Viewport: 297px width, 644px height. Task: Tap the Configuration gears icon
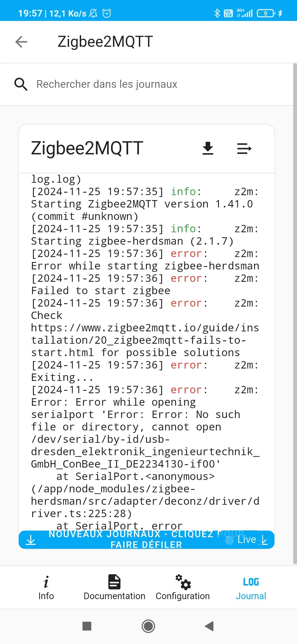[183, 582]
